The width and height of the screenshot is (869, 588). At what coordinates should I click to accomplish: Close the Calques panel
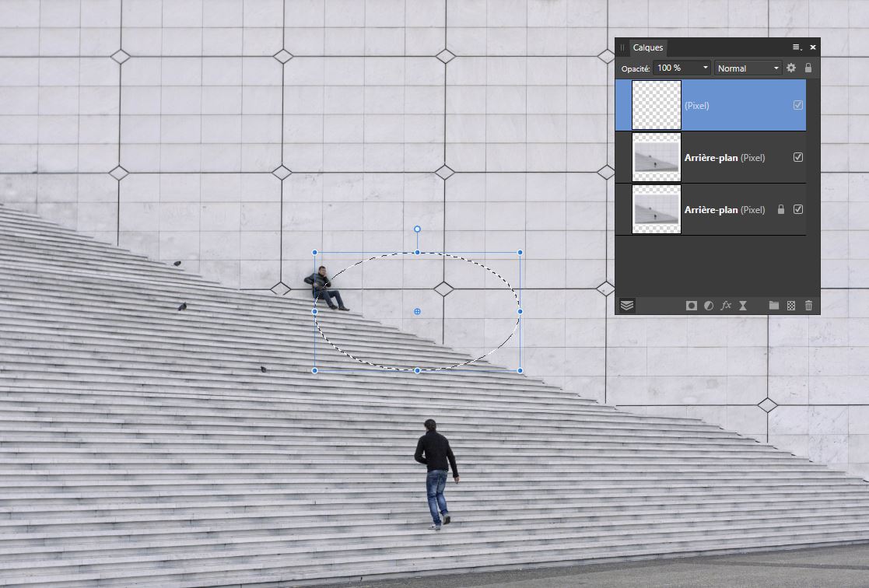point(812,47)
